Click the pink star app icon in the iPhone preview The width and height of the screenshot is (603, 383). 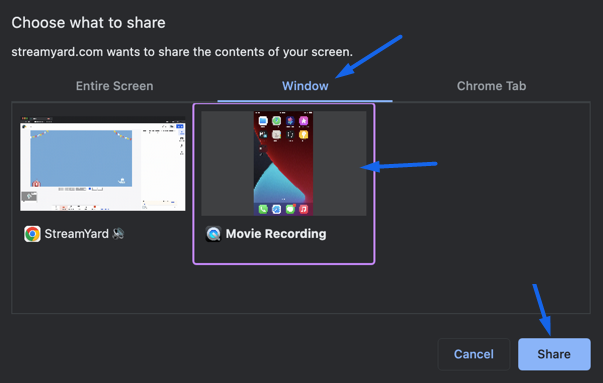(x=303, y=121)
